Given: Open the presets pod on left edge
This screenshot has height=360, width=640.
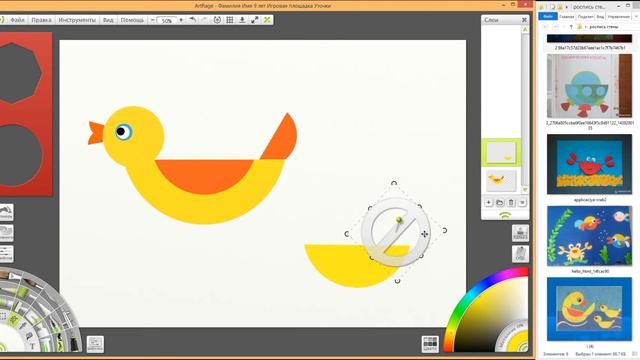Looking at the screenshot, I should click(x=6, y=254).
